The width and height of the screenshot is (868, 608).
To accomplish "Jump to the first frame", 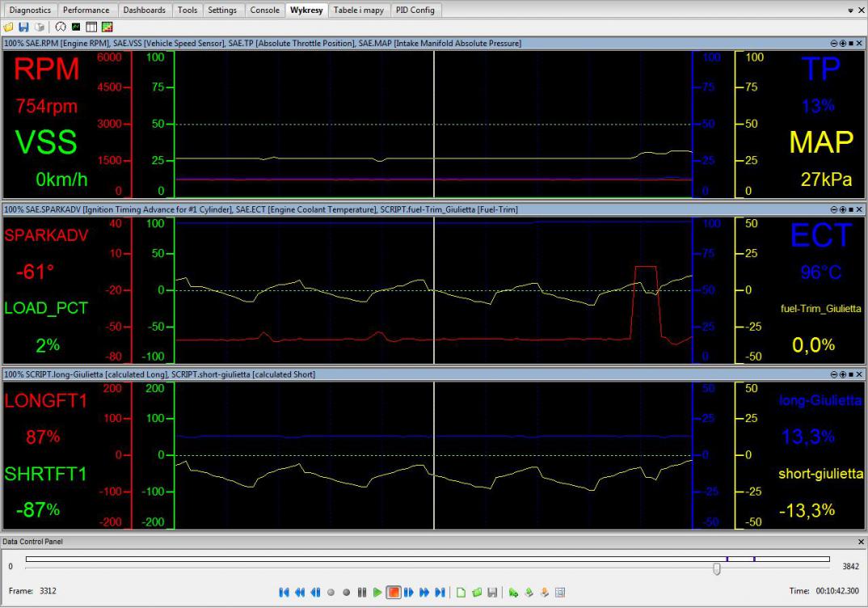I will (x=284, y=593).
